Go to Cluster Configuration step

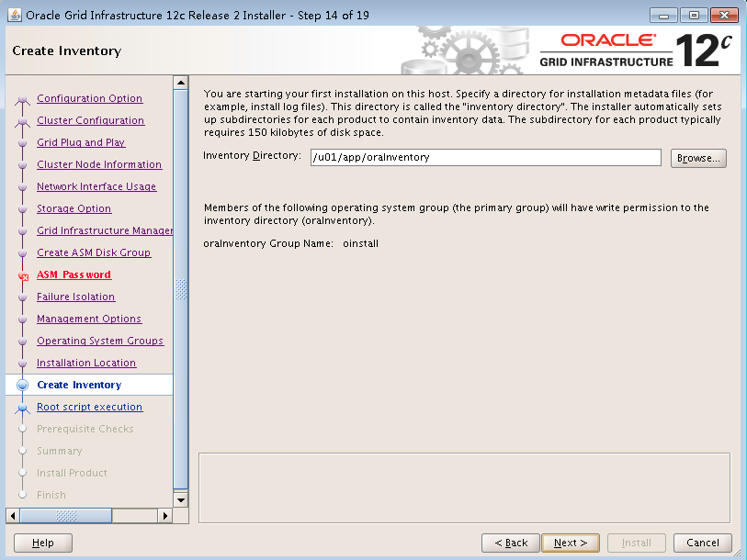[x=91, y=120]
